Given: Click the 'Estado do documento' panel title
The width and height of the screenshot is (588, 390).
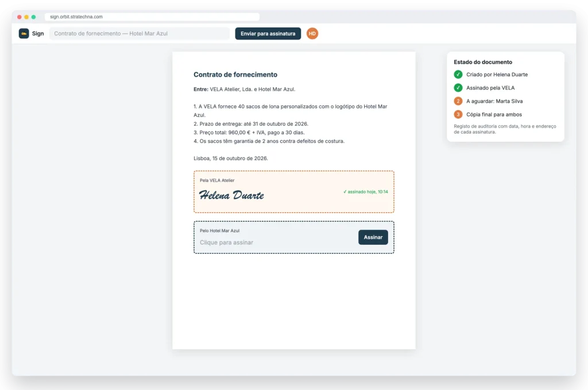Looking at the screenshot, I should (482, 62).
